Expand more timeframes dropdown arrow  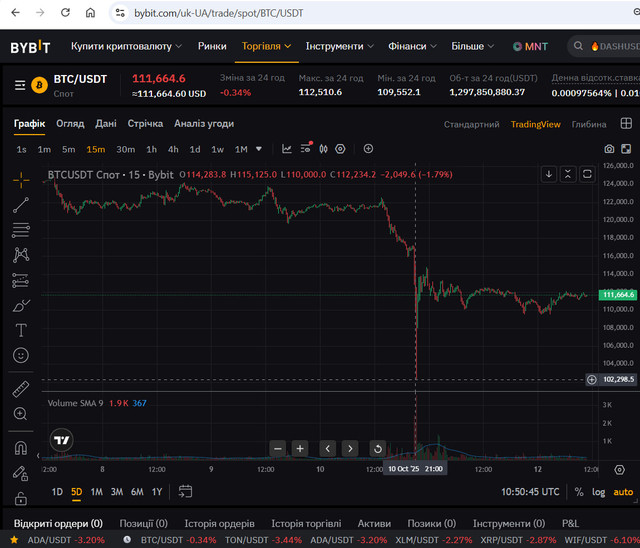point(259,149)
